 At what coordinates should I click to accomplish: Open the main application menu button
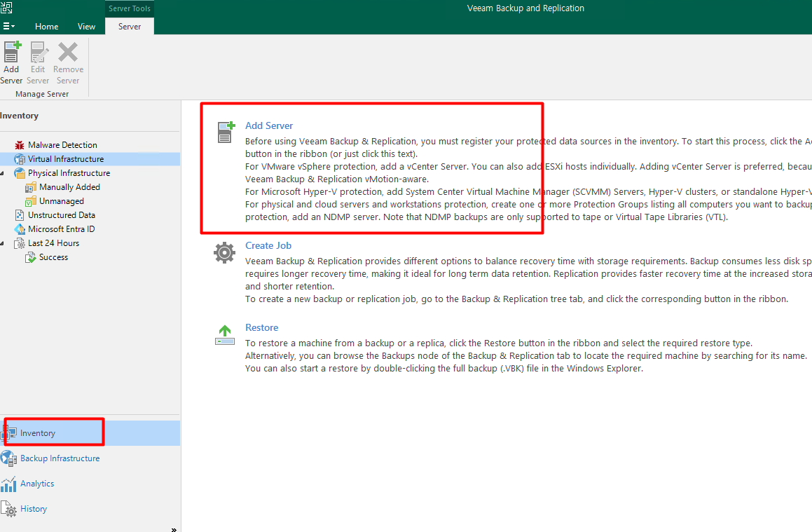pos(9,26)
